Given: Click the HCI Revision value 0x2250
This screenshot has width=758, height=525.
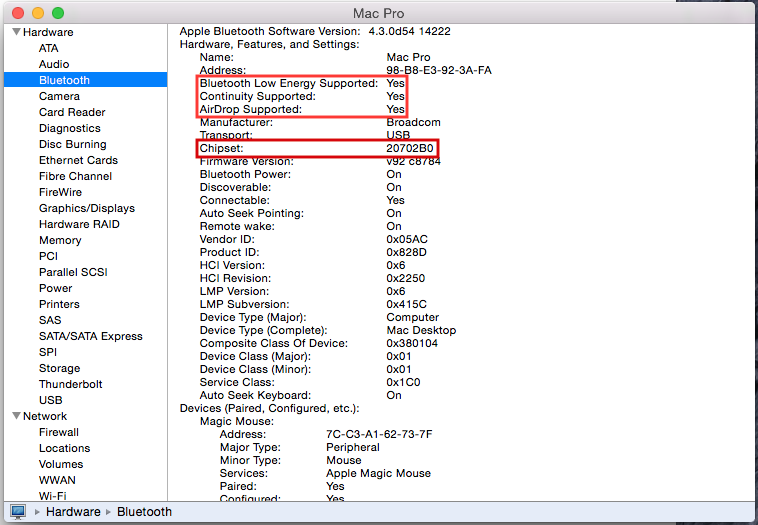Looking at the screenshot, I should tap(406, 278).
